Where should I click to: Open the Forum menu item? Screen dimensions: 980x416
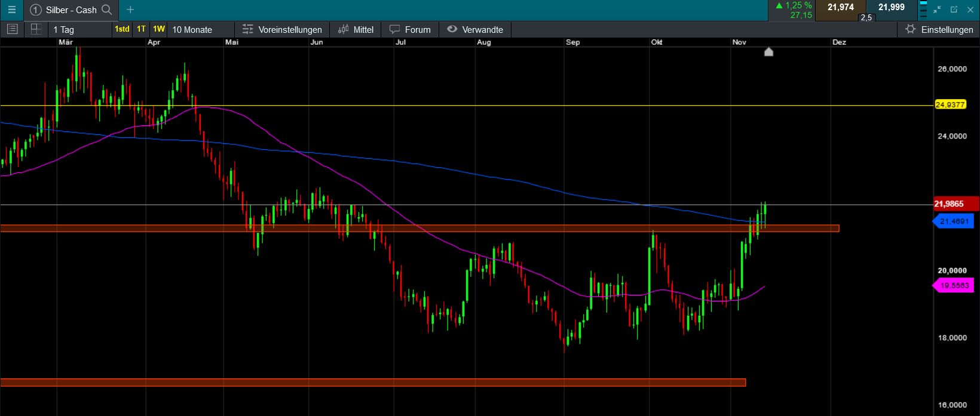pyautogui.click(x=410, y=29)
